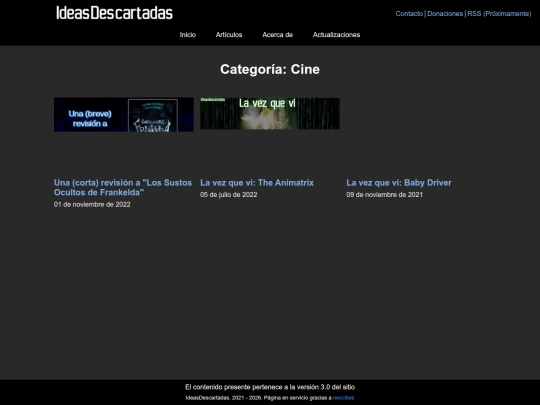Open article 'La vez que vi: Baby Driver'
This screenshot has width=540, height=405.
399,183
